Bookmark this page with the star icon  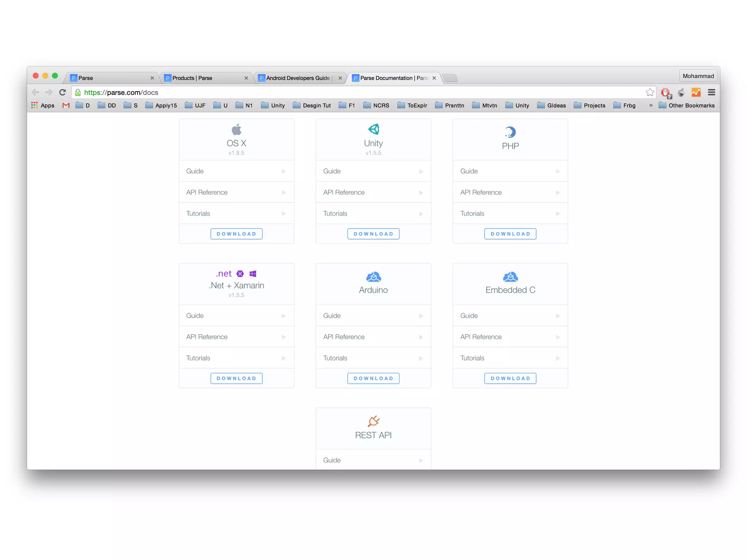point(650,92)
